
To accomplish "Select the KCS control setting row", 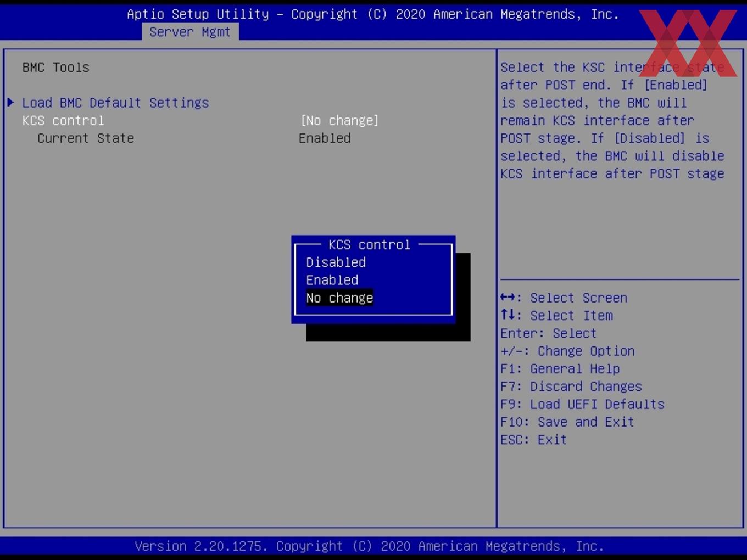I will tap(200, 120).
